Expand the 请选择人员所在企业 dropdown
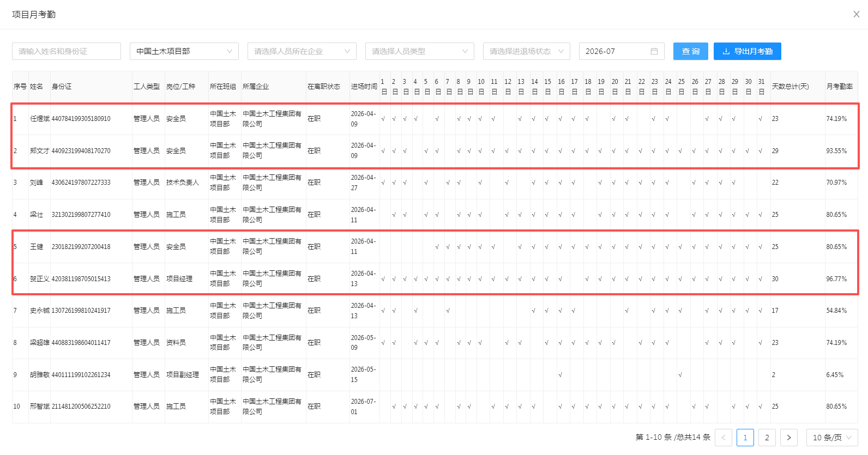The image size is (868, 455). [x=302, y=51]
